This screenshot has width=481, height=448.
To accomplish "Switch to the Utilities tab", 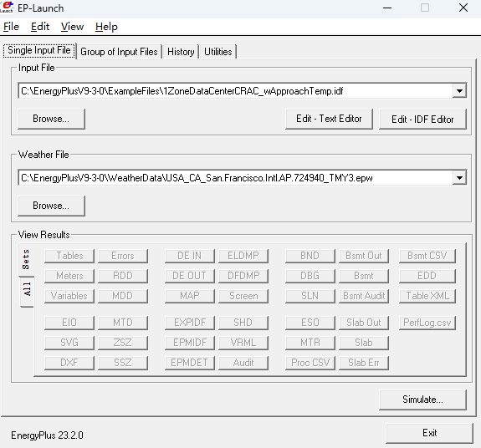I will point(218,52).
